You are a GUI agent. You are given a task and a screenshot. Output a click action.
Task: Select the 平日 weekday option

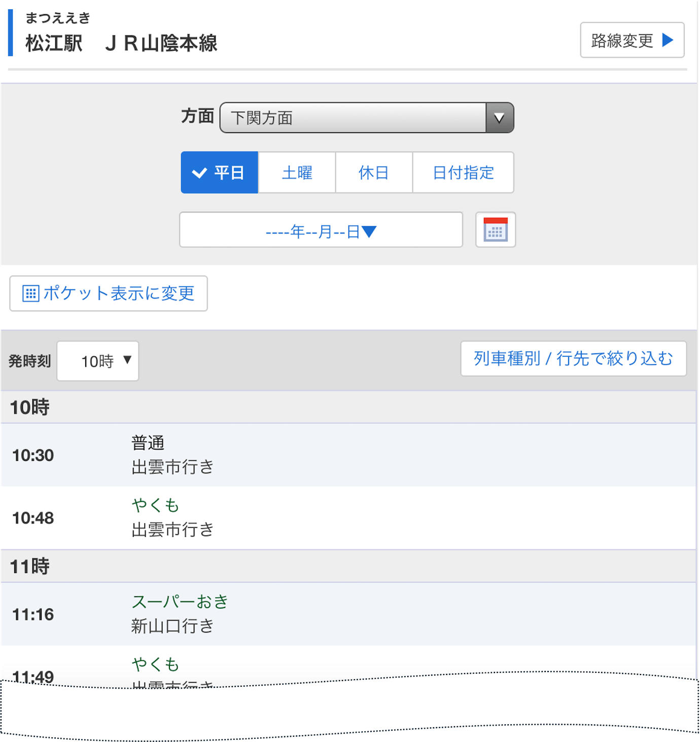pyautogui.click(x=219, y=172)
